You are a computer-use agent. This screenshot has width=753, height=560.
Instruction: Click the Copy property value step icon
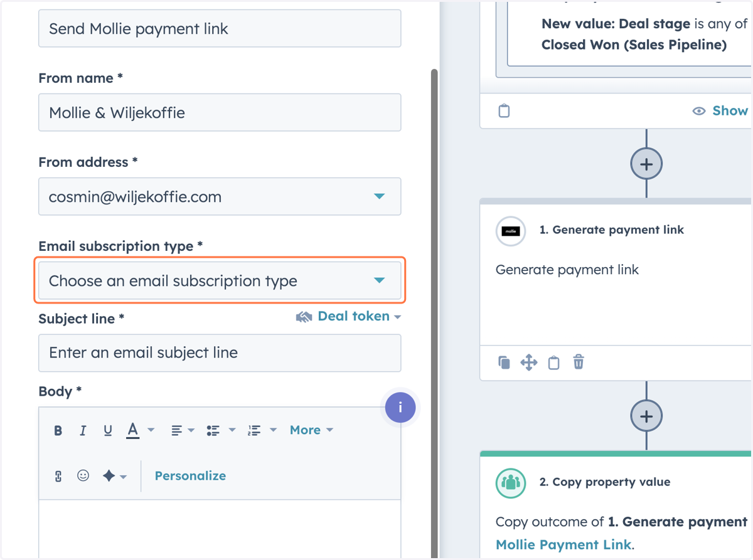511,483
